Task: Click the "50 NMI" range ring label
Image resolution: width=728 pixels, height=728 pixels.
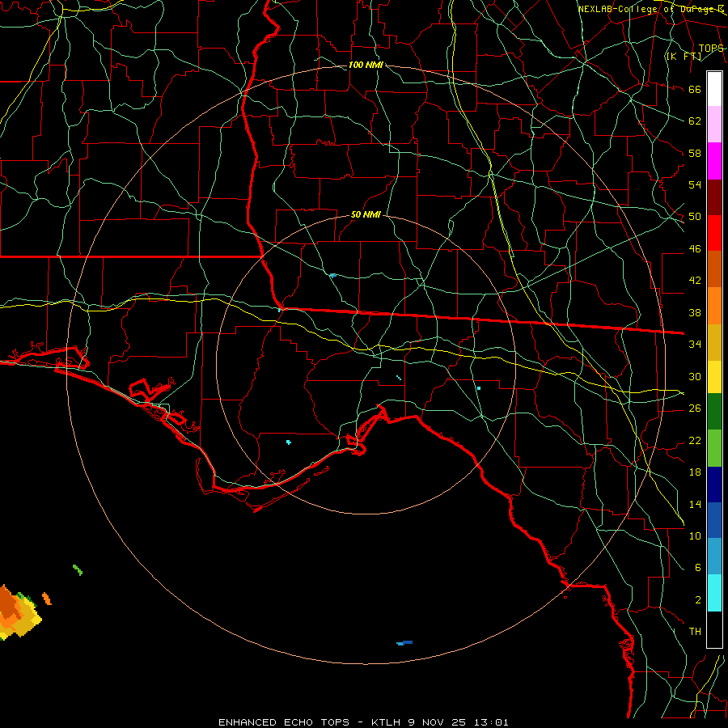Action: click(366, 214)
